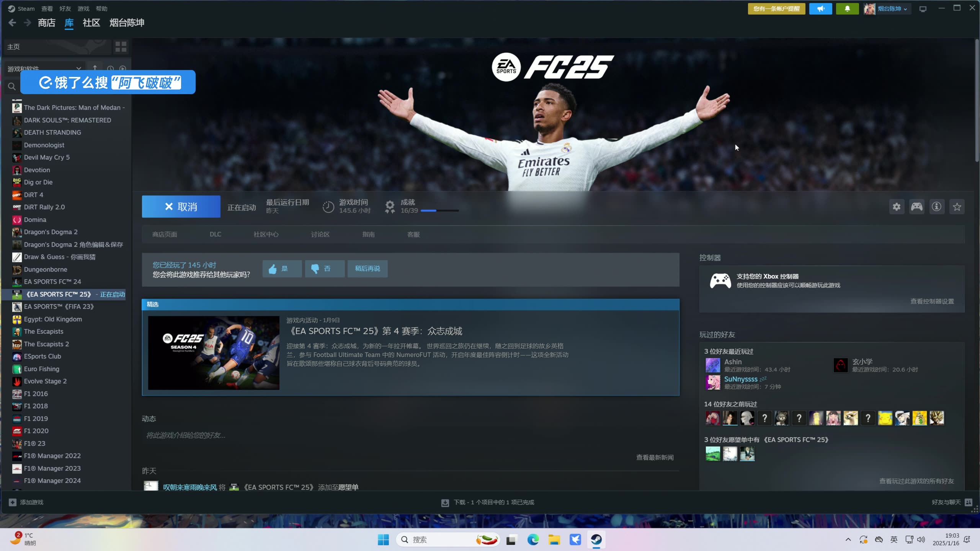The image size is (980, 551).
Task: Give thumbs up to recommend the game
Action: pos(281,269)
